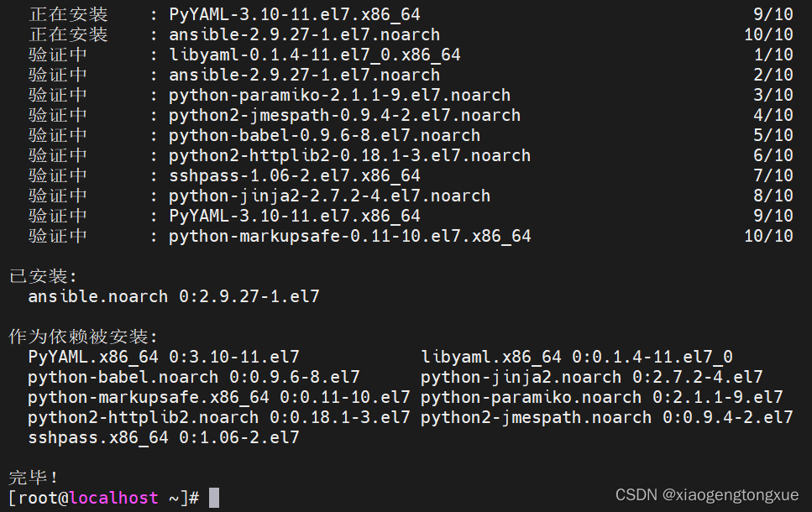
Task: Click "ansible-2.9.27-1.el7.noarch" in the 正在安装 row
Action: click(305, 34)
